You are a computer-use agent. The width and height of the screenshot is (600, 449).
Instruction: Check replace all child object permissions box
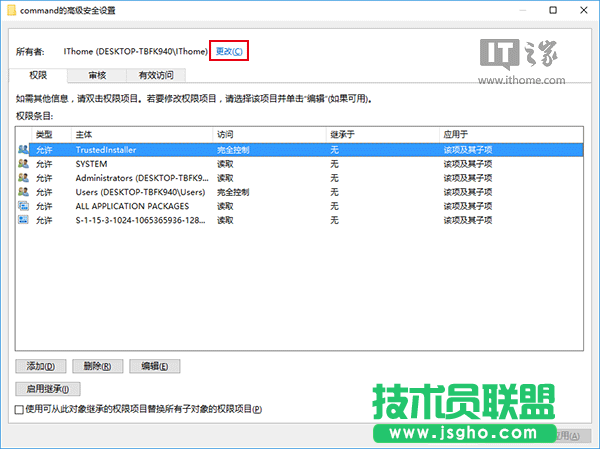(19, 410)
